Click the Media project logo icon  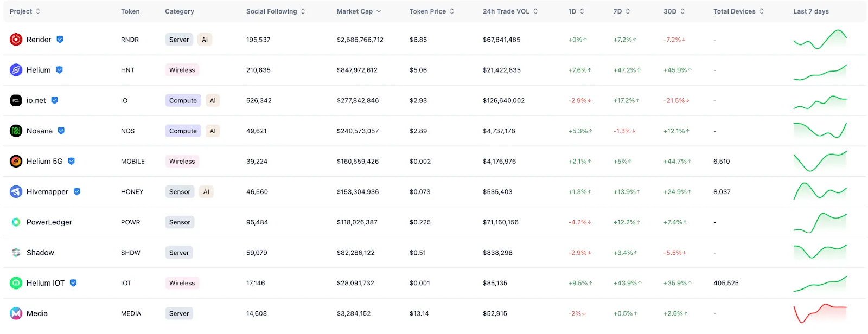pos(16,313)
